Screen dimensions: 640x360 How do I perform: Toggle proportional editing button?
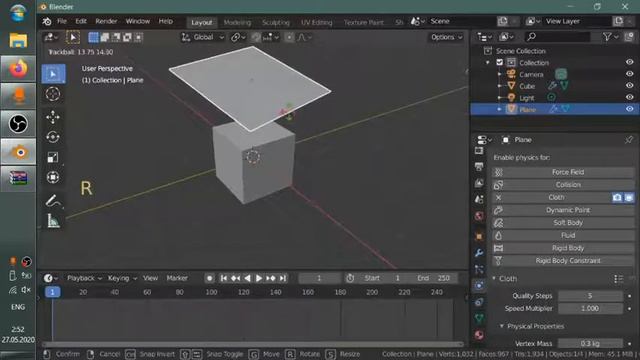[x=289, y=38]
